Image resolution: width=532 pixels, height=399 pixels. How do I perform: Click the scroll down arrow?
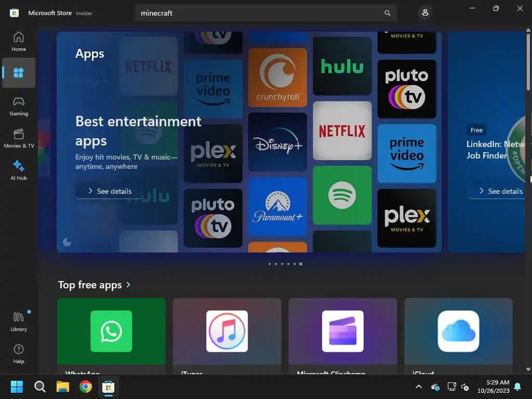[x=528, y=369]
